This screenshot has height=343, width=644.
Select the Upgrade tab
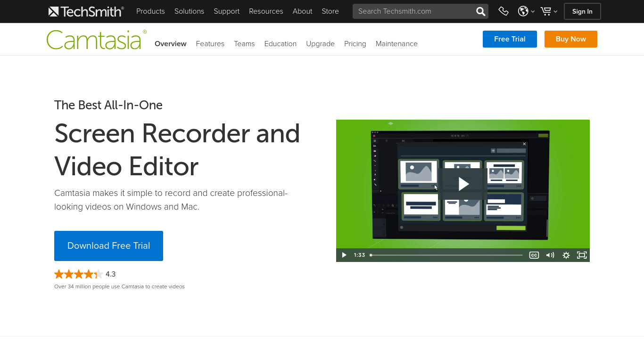320,44
